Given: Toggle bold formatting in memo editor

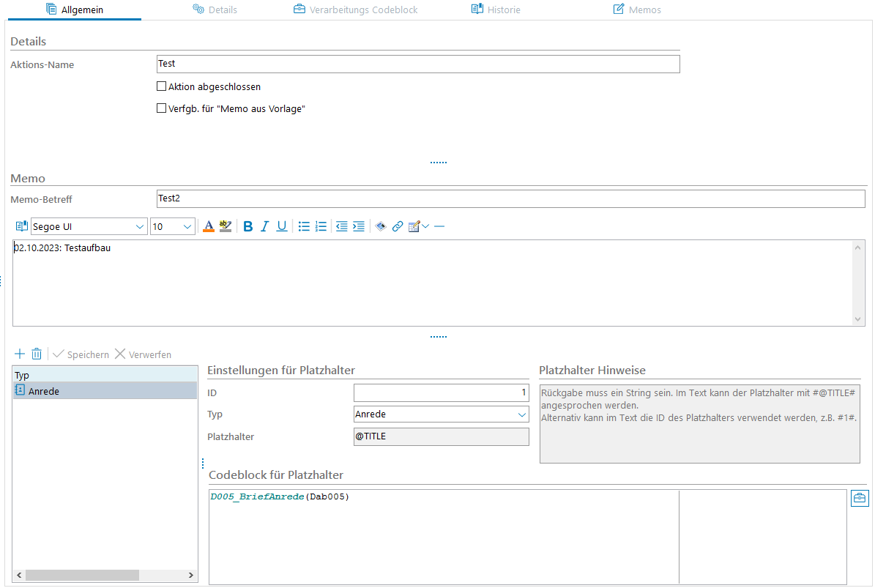Looking at the screenshot, I should 247,227.
